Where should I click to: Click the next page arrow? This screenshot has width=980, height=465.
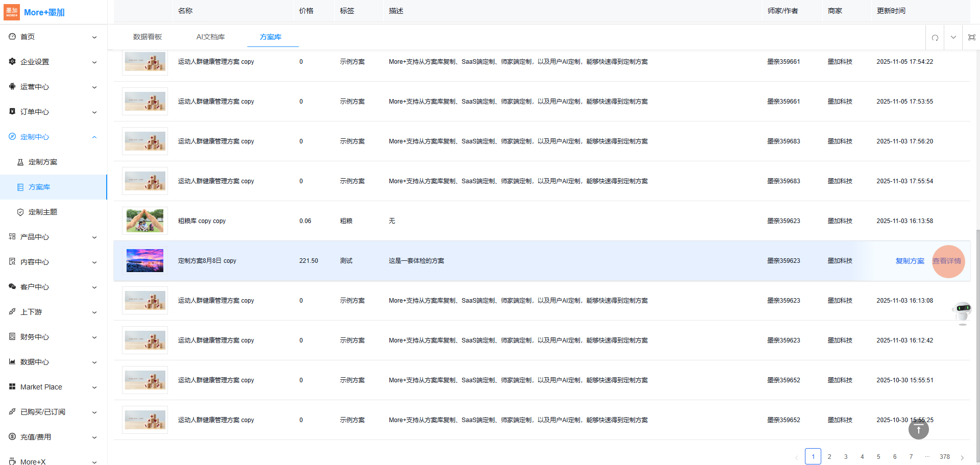[962, 457]
